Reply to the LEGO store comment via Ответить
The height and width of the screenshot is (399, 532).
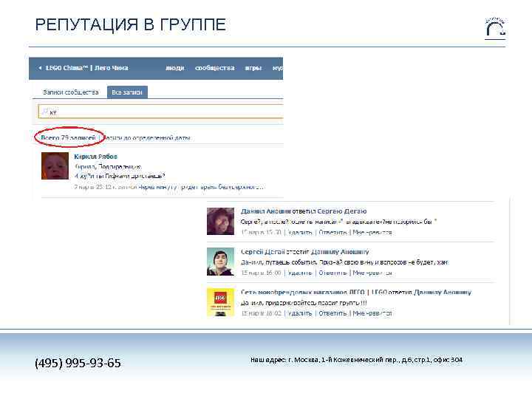[x=332, y=313]
